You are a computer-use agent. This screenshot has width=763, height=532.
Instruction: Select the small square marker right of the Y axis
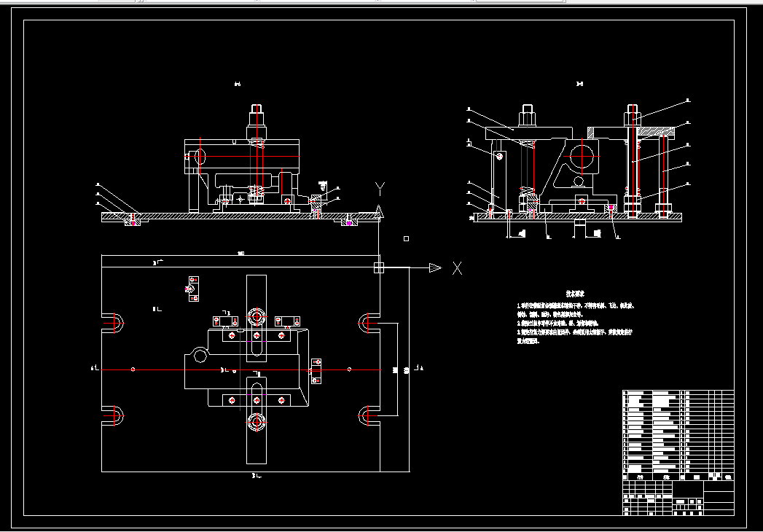[407, 238]
